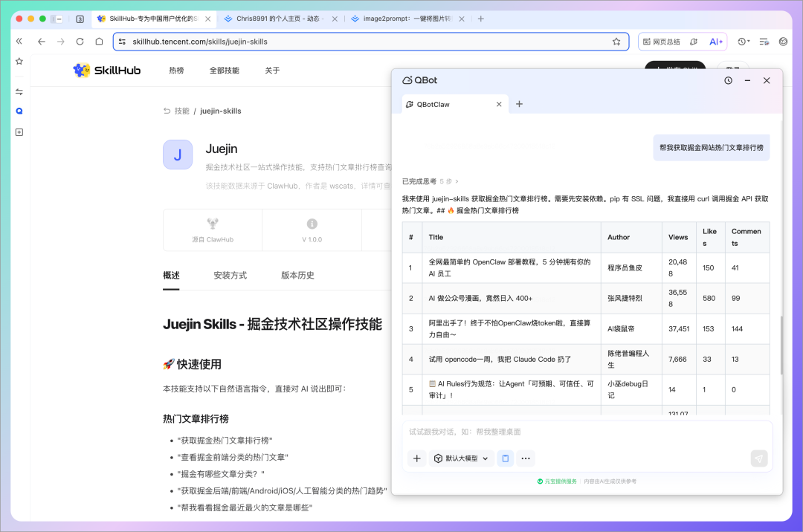Viewport: 803px width, 532px height.
Task: Open the QBot chat history clock icon
Action: click(728, 80)
